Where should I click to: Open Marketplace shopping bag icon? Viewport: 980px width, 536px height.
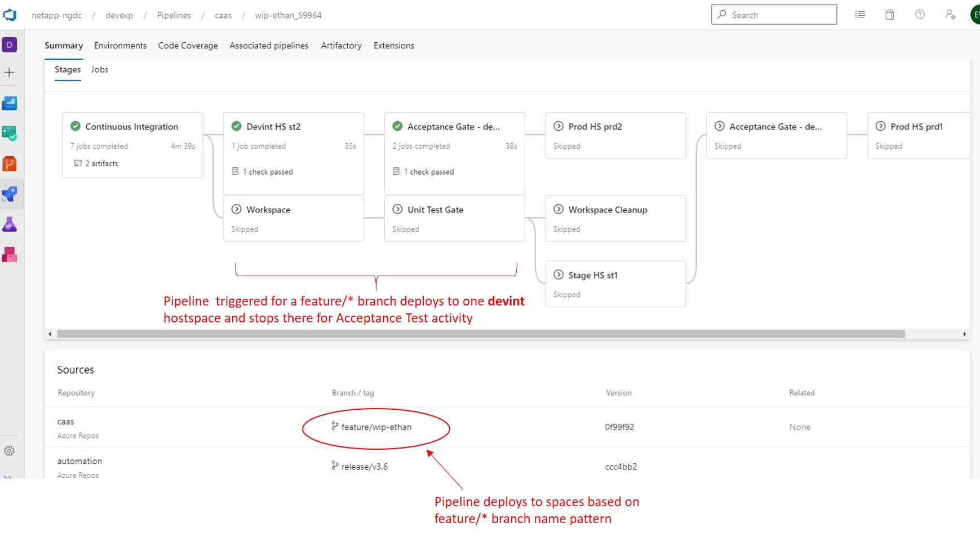click(889, 15)
